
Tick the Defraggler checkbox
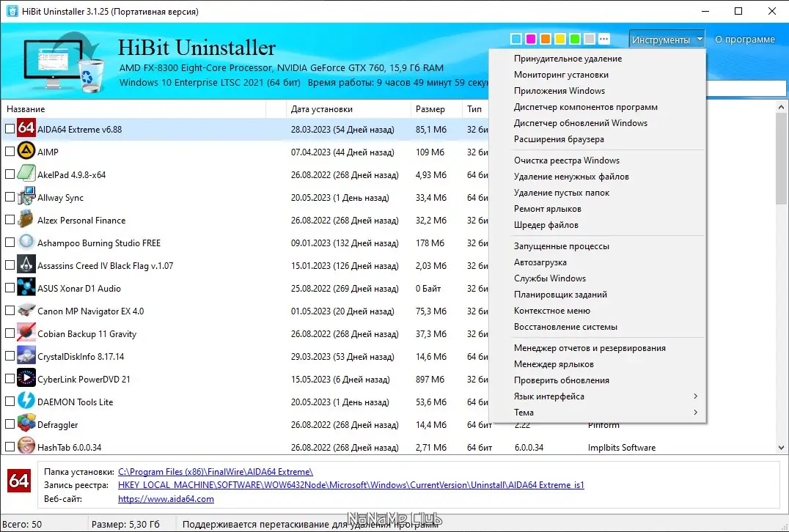click(10, 424)
